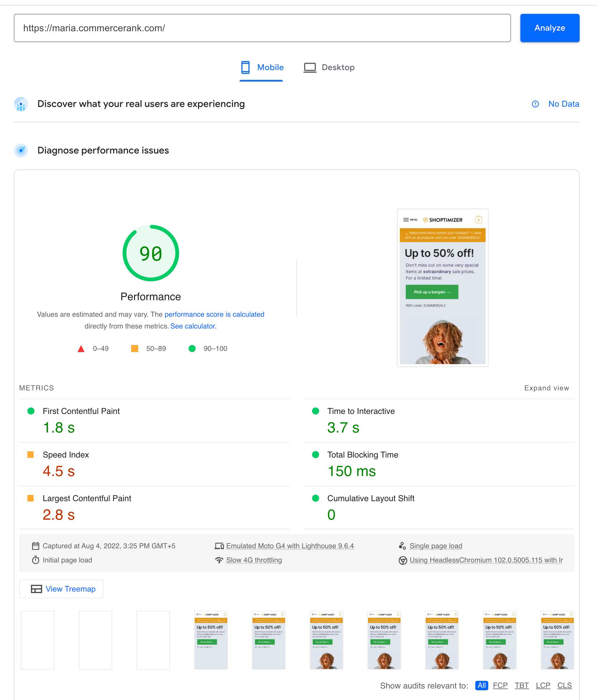
Task: Click the 3.7 s Time to Interactive value
Action: click(x=343, y=427)
